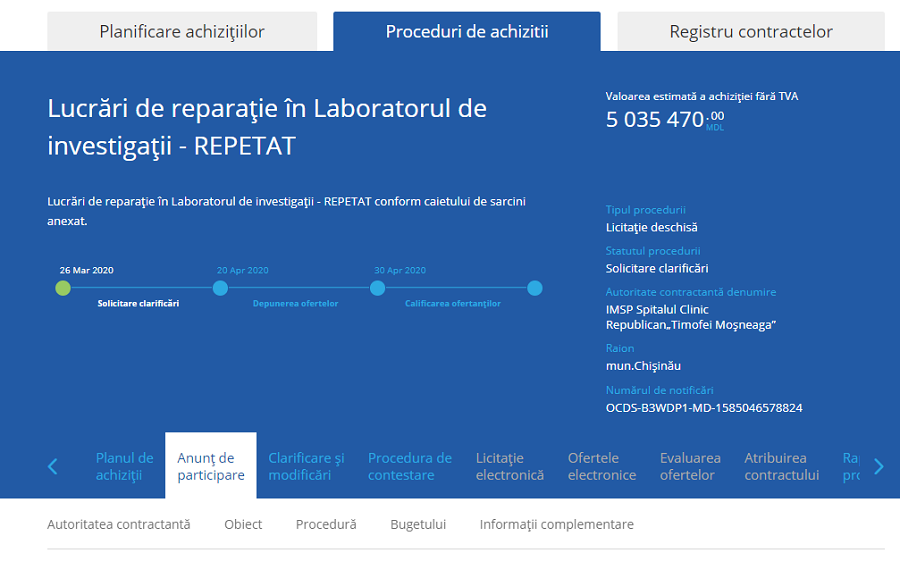Open the Ofertele electronice stage
The image size is (900, 578).
point(602,466)
